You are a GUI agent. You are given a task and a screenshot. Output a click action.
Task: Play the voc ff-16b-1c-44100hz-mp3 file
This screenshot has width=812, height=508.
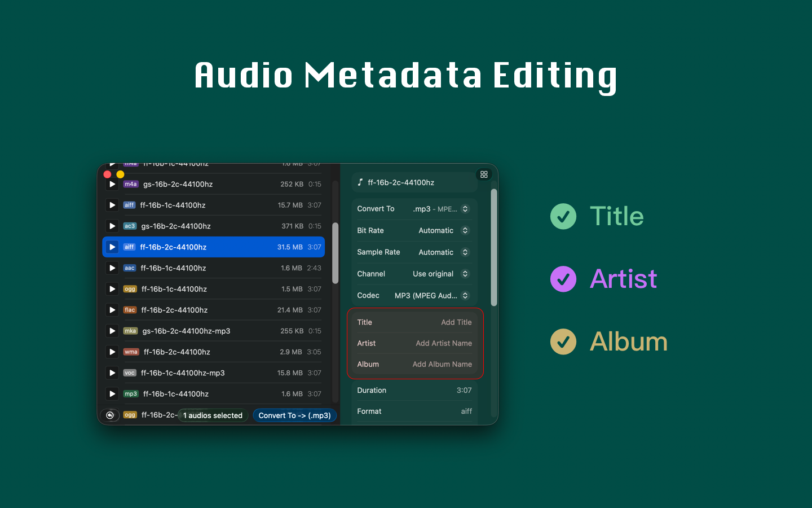(x=112, y=373)
